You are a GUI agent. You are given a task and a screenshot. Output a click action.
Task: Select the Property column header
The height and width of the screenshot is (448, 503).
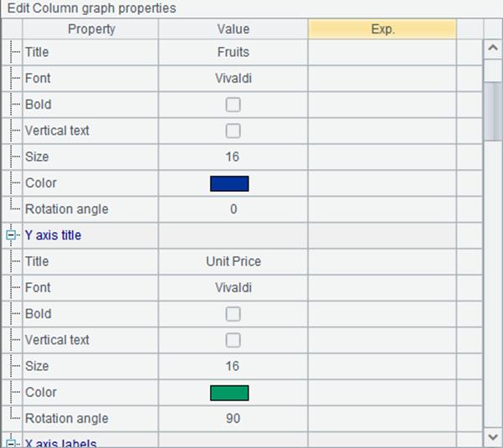click(90, 29)
